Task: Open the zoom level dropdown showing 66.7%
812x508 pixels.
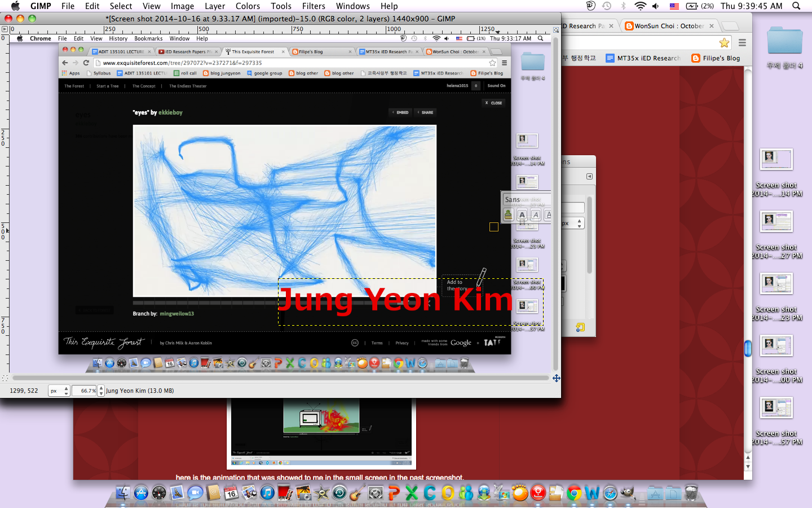Action: point(101,391)
